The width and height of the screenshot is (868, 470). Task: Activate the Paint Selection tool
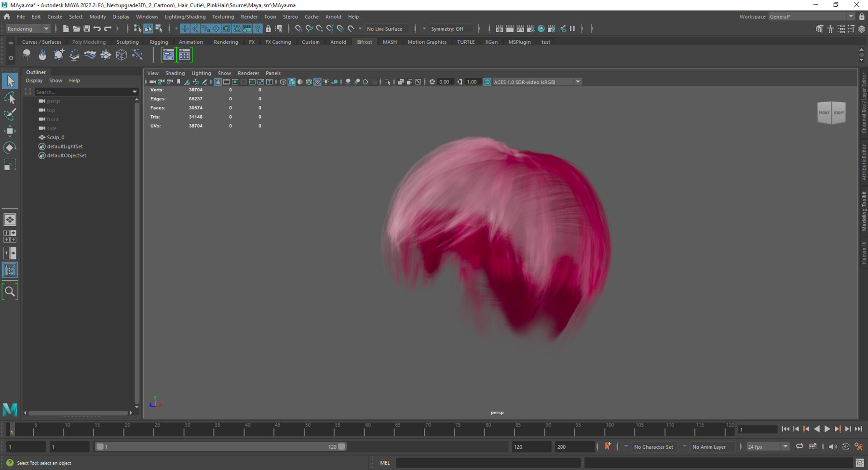[10, 114]
